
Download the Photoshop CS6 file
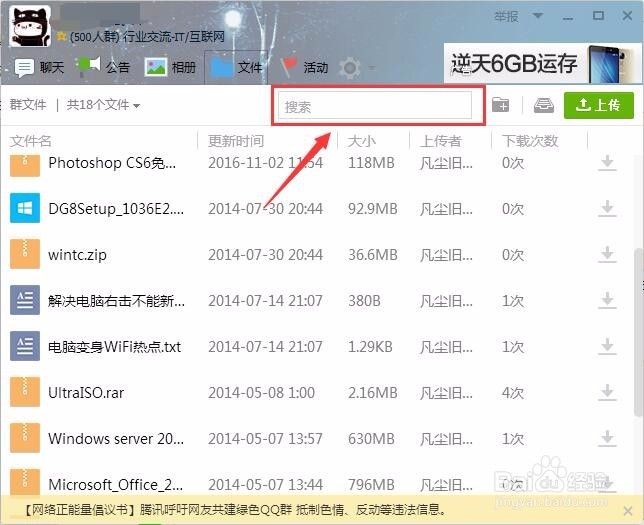(x=607, y=163)
